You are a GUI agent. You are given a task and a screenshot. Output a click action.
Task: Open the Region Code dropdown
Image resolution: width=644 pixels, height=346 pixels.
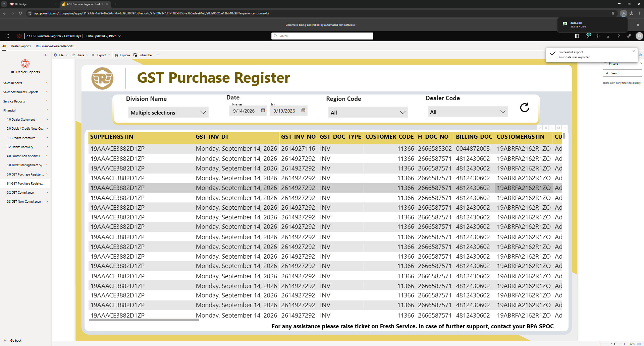pyautogui.click(x=368, y=113)
